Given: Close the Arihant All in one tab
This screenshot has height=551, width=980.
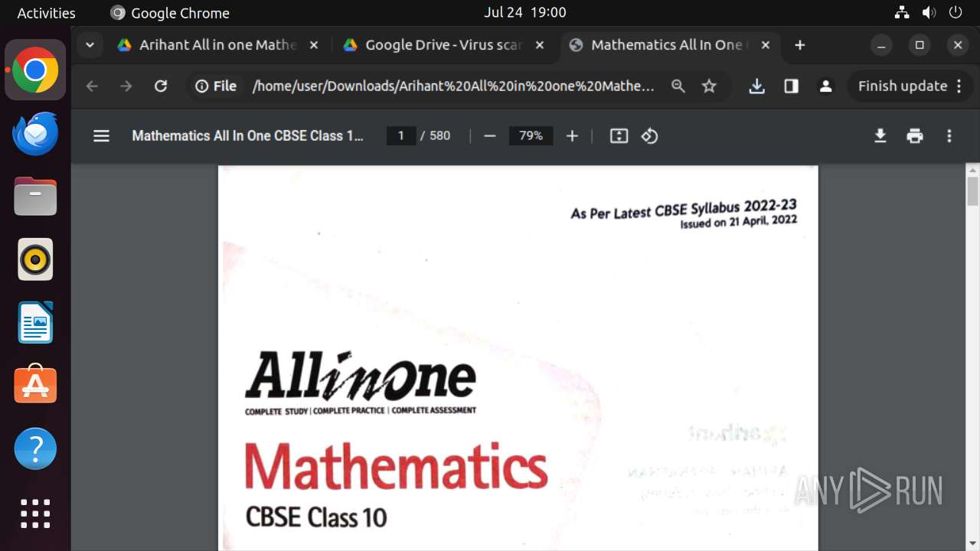Looking at the screenshot, I should click(314, 45).
